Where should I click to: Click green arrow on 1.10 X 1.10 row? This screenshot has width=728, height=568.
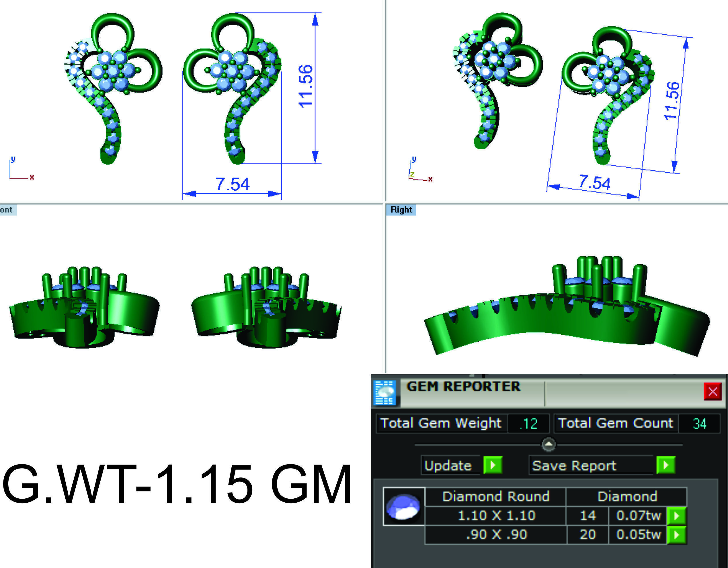pyautogui.click(x=677, y=516)
